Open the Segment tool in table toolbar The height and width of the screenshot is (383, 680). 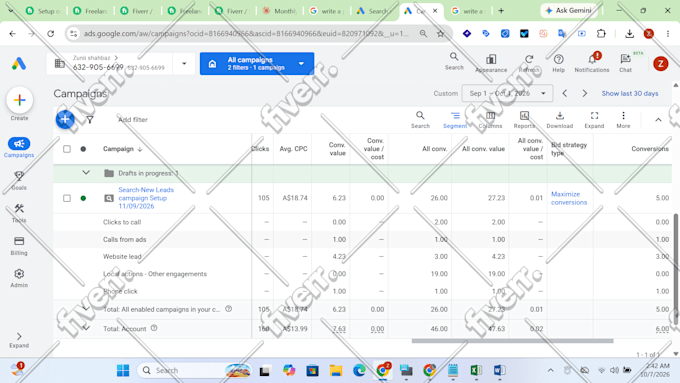(455, 120)
